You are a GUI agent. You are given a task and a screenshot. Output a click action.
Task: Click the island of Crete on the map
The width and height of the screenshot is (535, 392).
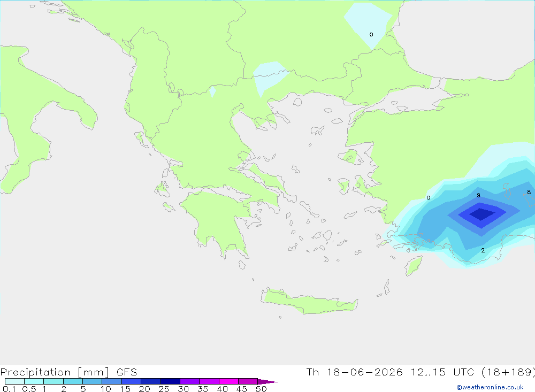(x=309, y=302)
